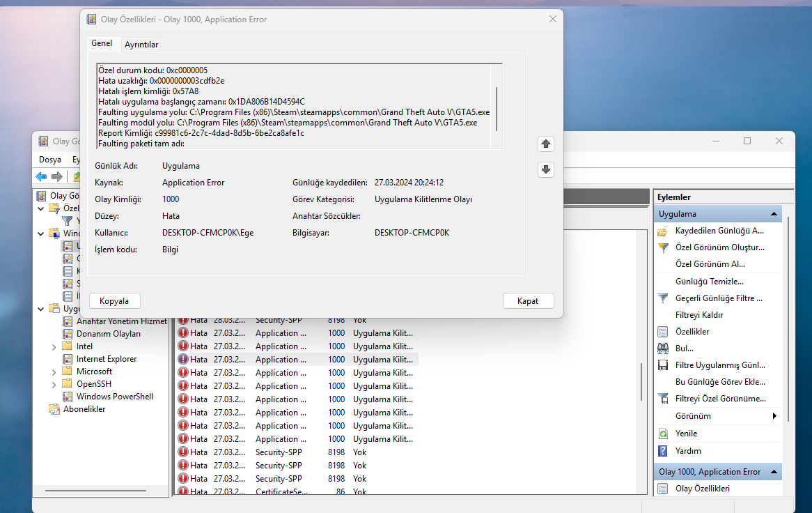Collapse the Windows Günlükleri tree node
This screenshot has width=812, height=513.
[x=41, y=233]
